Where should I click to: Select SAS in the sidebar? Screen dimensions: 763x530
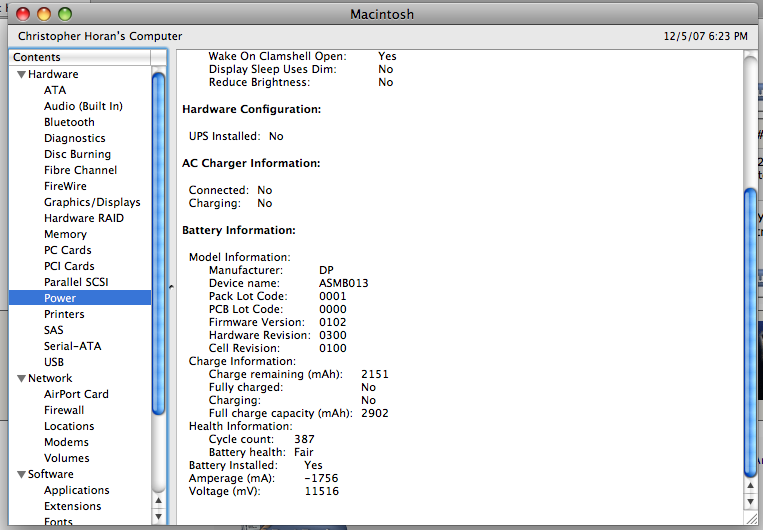click(54, 330)
